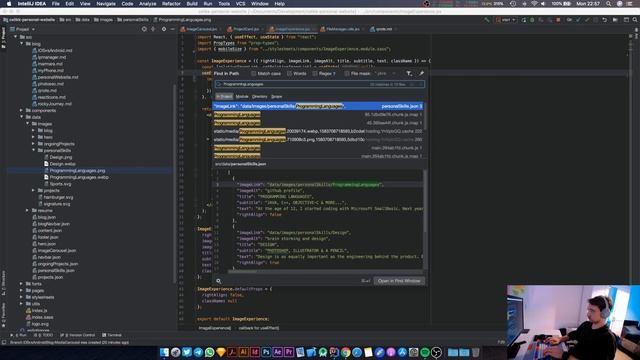Open Telegram from the Dock
Image resolution: width=640 pixels, height=360 pixels.
[198, 352]
